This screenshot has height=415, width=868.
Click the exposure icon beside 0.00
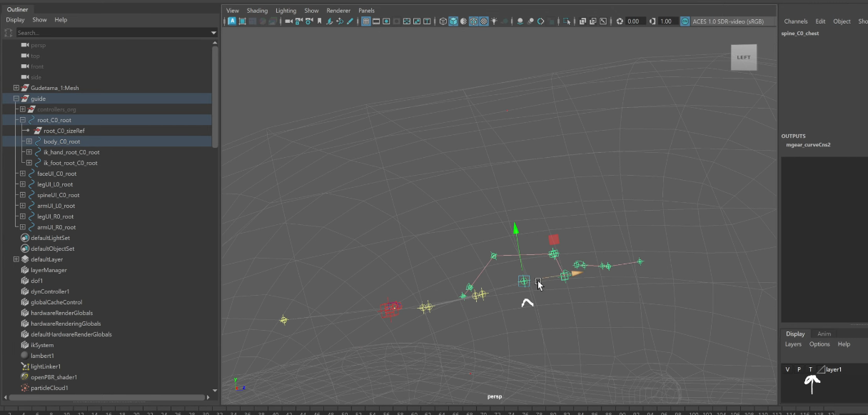(620, 21)
